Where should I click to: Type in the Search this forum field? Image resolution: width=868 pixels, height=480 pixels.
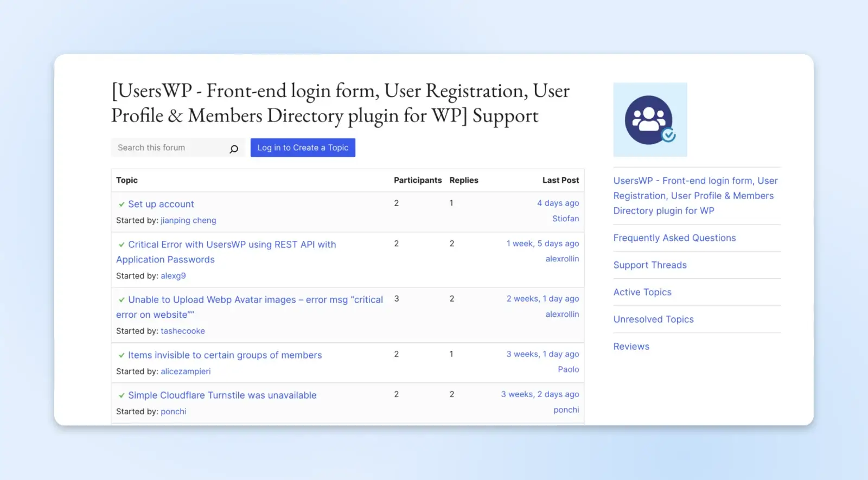(169, 148)
